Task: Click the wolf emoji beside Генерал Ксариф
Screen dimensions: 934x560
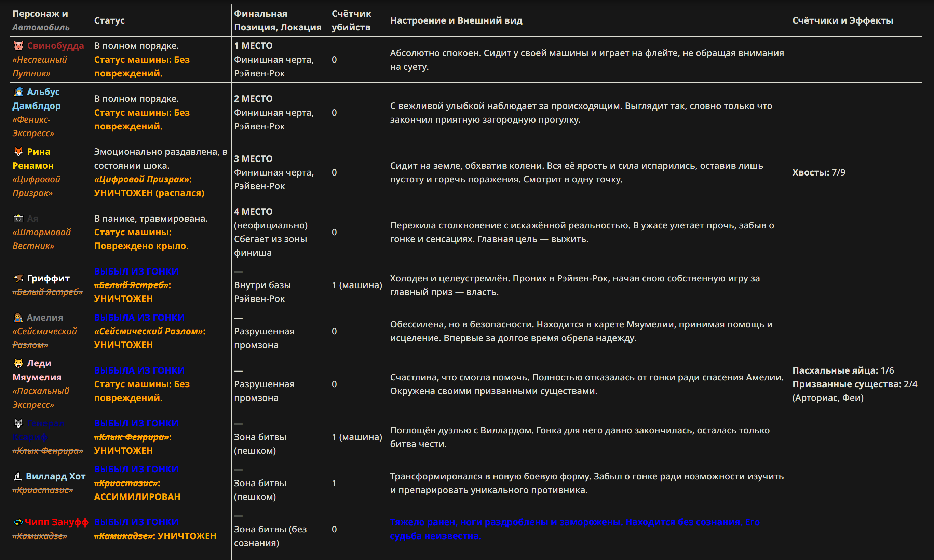Action: click(x=18, y=423)
